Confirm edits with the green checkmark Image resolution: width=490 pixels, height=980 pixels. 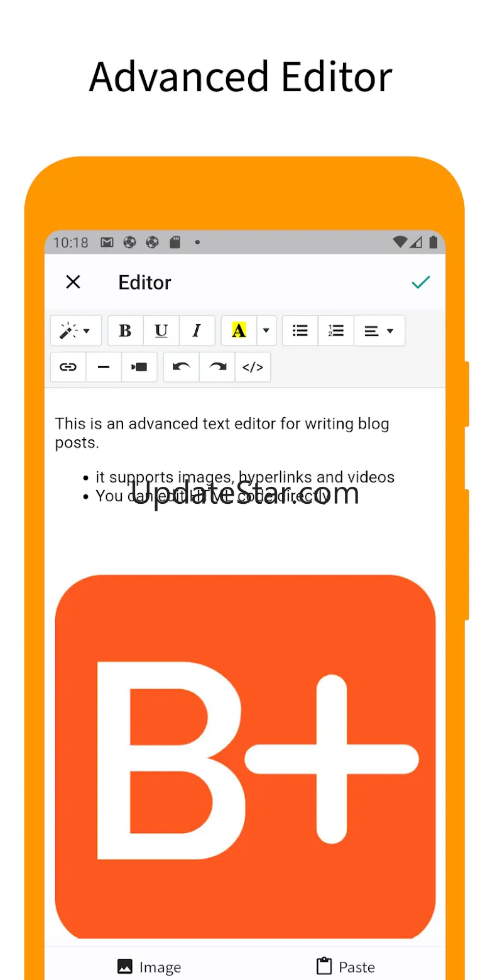(x=420, y=282)
